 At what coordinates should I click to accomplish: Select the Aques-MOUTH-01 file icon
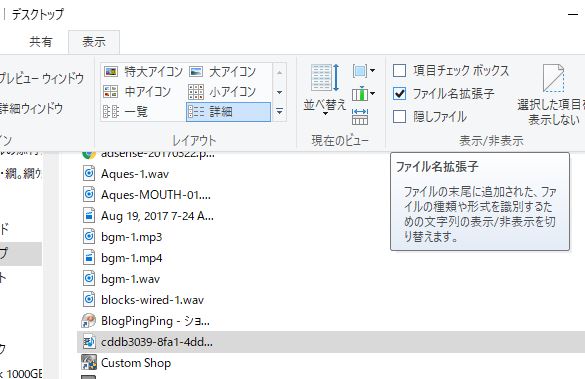coord(89,195)
